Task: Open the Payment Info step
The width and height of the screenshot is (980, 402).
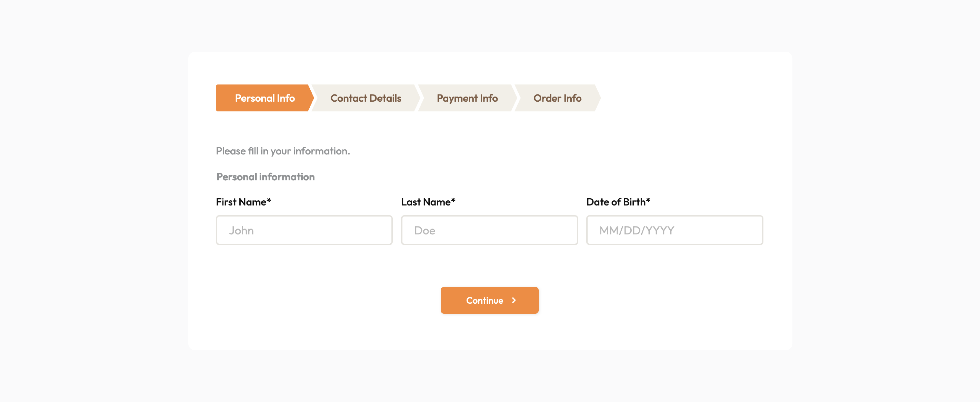Action: (467, 98)
